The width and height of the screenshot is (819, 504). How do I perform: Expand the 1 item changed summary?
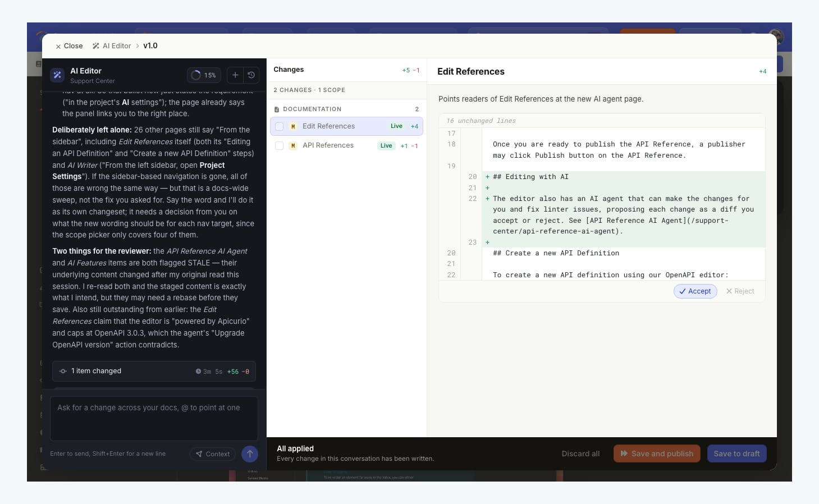click(154, 371)
